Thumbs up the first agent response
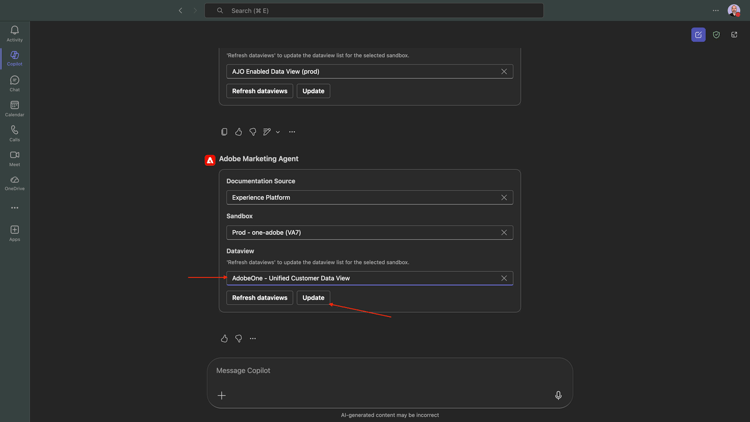The image size is (750, 422). pyautogui.click(x=239, y=132)
